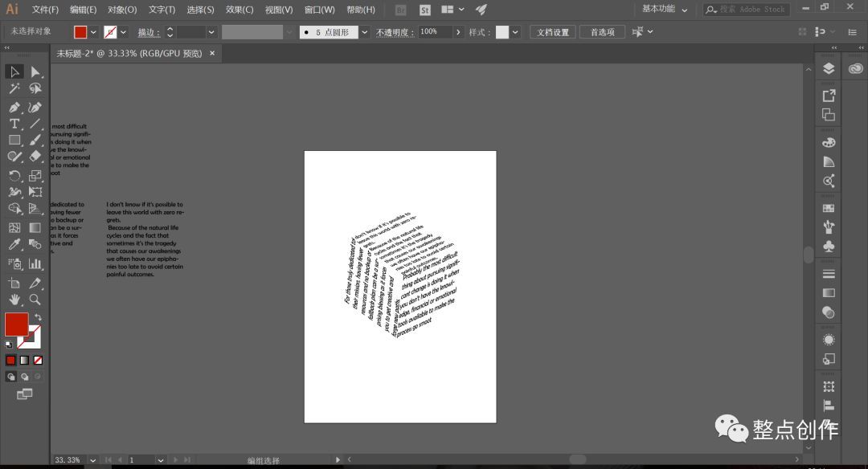Select the Rectangle tool

tap(14, 141)
